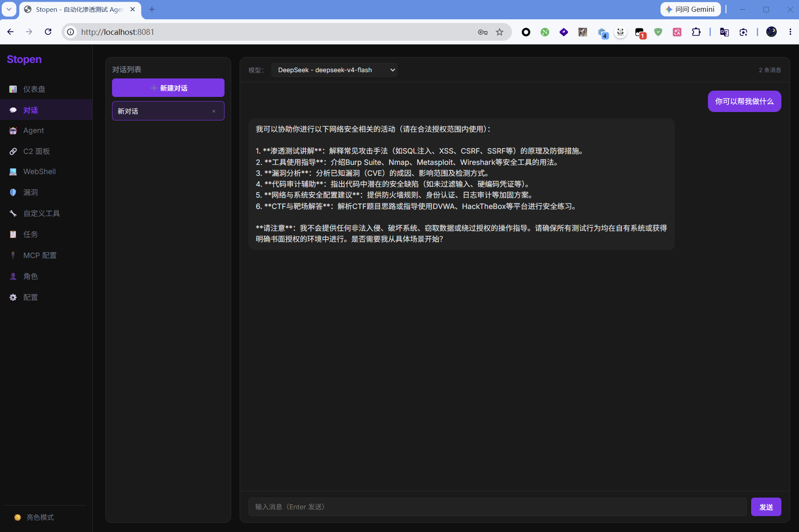Open the DeepSeek model dropdown
Screen dimensions: 799x532
[334, 70]
